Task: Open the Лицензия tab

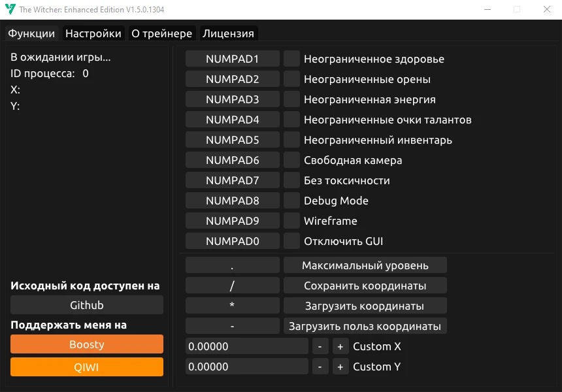Action: pos(227,33)
